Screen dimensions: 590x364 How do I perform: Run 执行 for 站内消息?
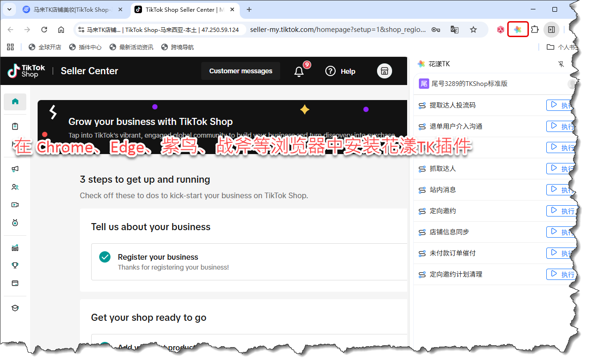(x=561, y=190)
